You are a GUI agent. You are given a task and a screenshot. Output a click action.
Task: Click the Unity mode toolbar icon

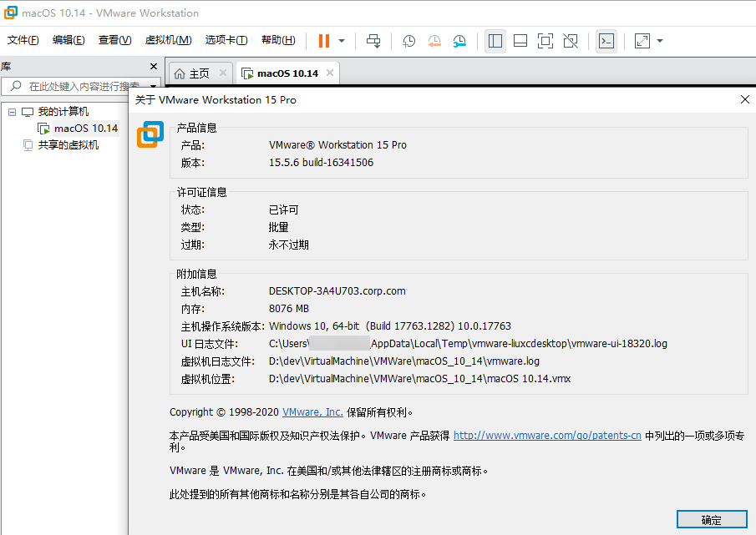[x=571, y=41]
